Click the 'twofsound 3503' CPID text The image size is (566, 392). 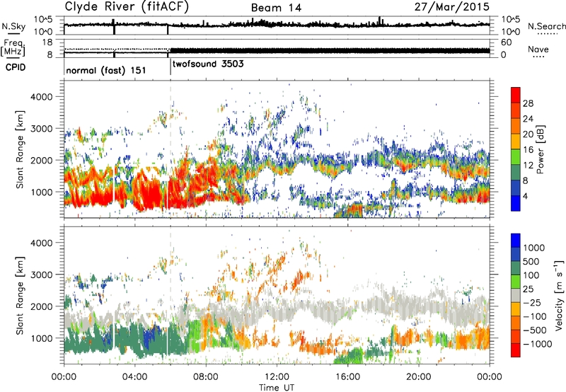tap(208, 64)
